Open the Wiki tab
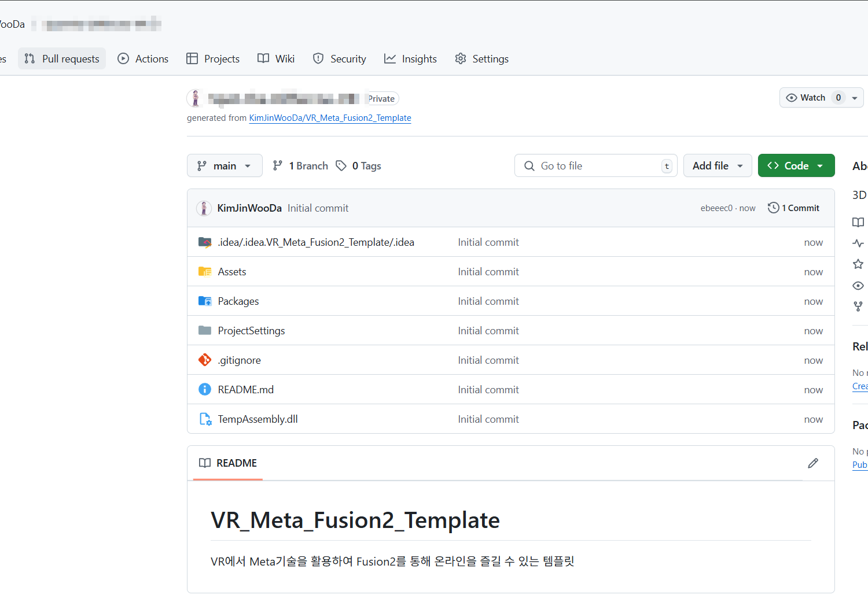The height and width of the screenshot is (602, 868). (x=276, y=58)
